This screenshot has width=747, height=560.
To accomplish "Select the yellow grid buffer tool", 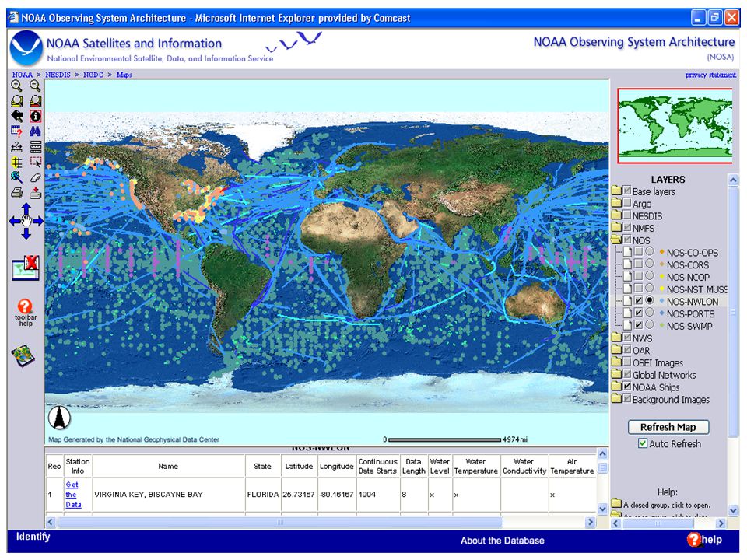I will 16,163.
